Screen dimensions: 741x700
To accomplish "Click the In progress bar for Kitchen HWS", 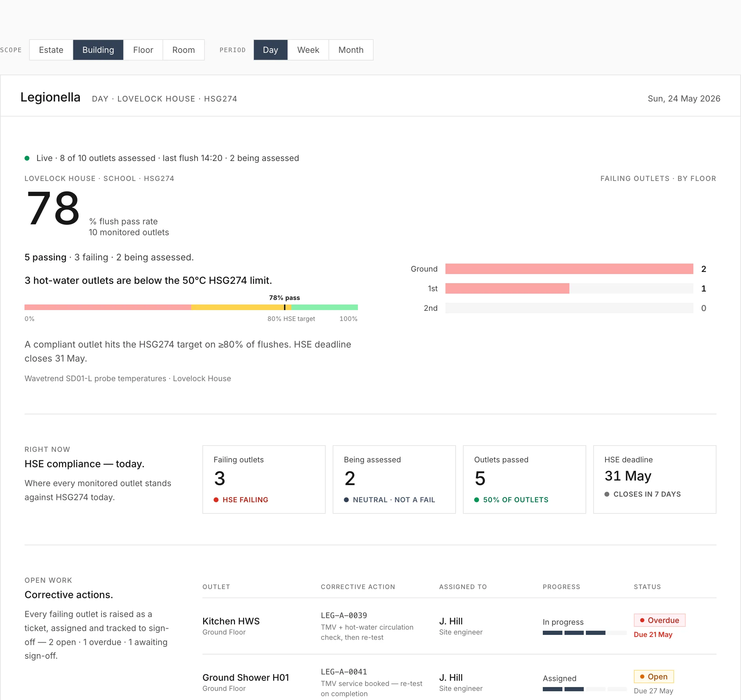I will tap(584, 633).
